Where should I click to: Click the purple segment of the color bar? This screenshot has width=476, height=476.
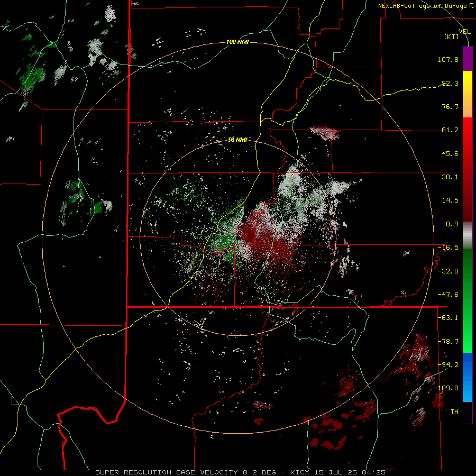pyautogui.click(x=467, y=59)
